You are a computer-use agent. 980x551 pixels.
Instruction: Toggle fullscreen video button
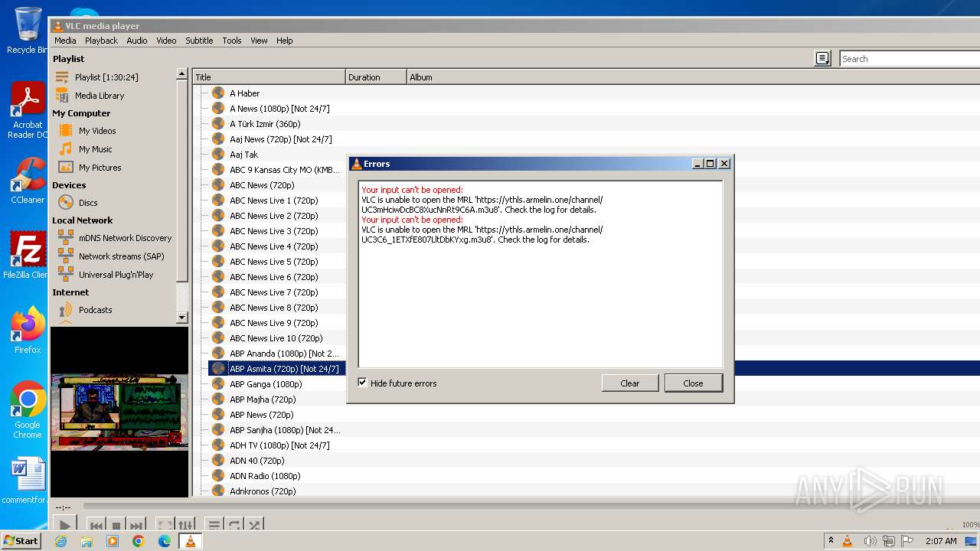165,526
